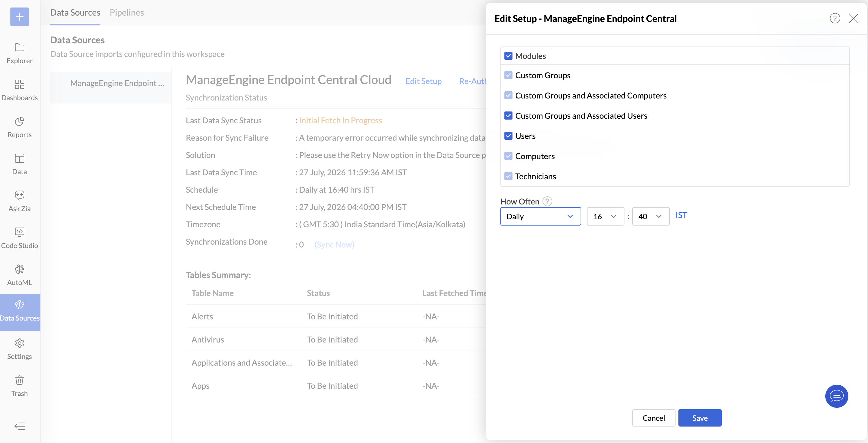Screen dimensions: 868x443
Task: Toggle the Modules select-all checkbox
Action: [x=508, y=56]
